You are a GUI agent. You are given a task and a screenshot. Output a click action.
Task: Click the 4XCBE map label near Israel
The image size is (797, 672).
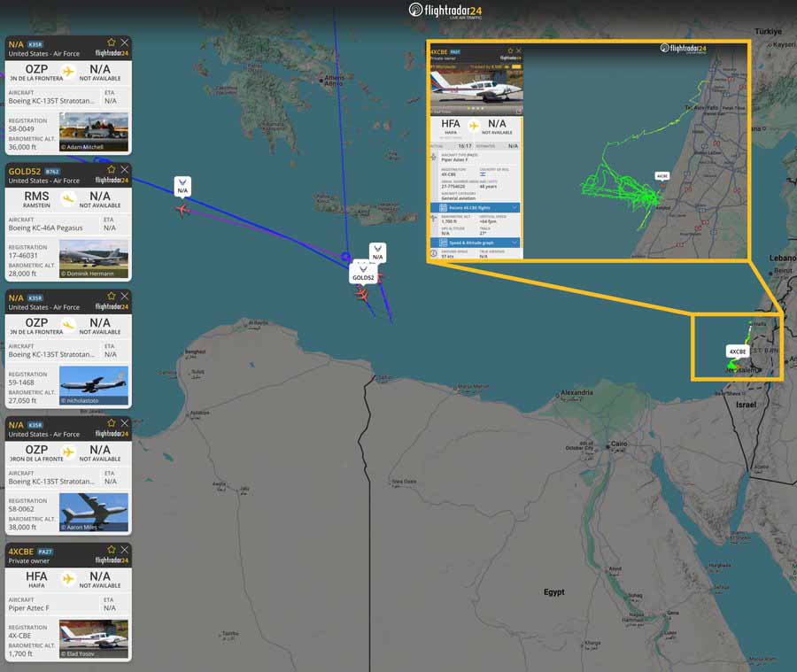[x=738, y=351]
